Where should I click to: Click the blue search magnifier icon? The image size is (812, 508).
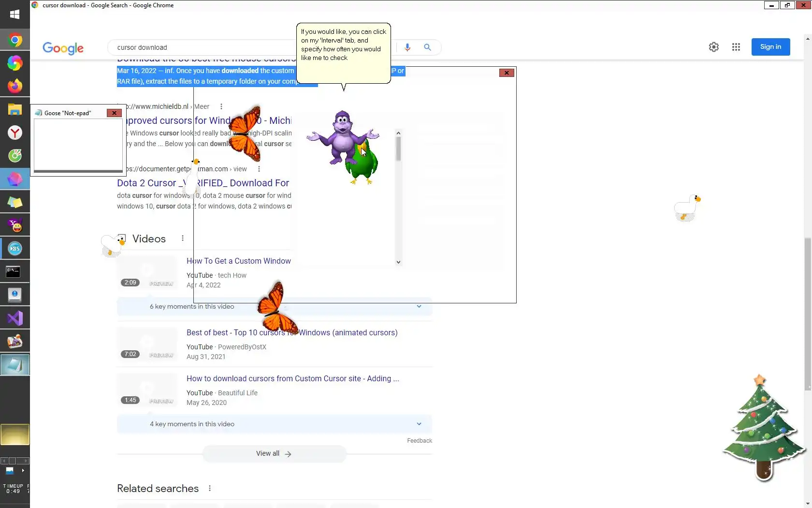tap(427, 47)
